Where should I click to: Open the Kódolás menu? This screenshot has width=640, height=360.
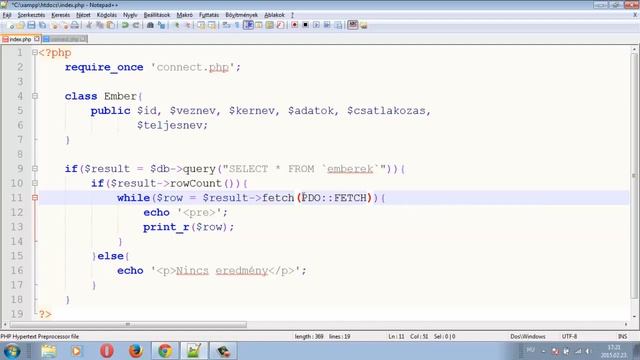pyautogui.click(x=107, y=15)
